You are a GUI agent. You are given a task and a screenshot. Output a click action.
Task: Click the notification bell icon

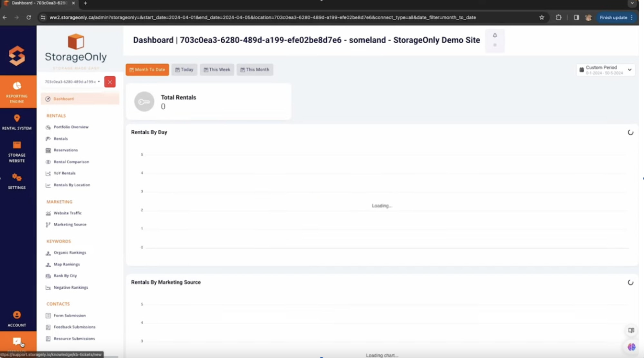[x=495, y=35]
